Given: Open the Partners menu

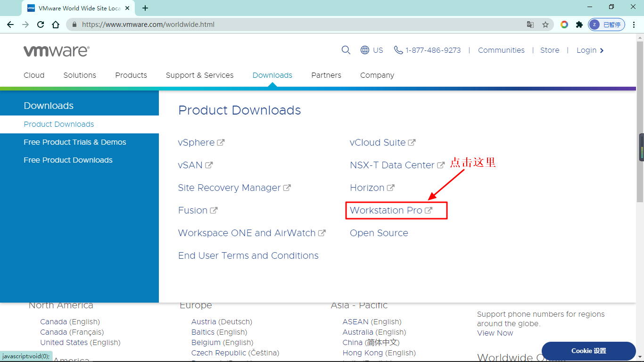Looking at the screenshot, I should (326, 75).
